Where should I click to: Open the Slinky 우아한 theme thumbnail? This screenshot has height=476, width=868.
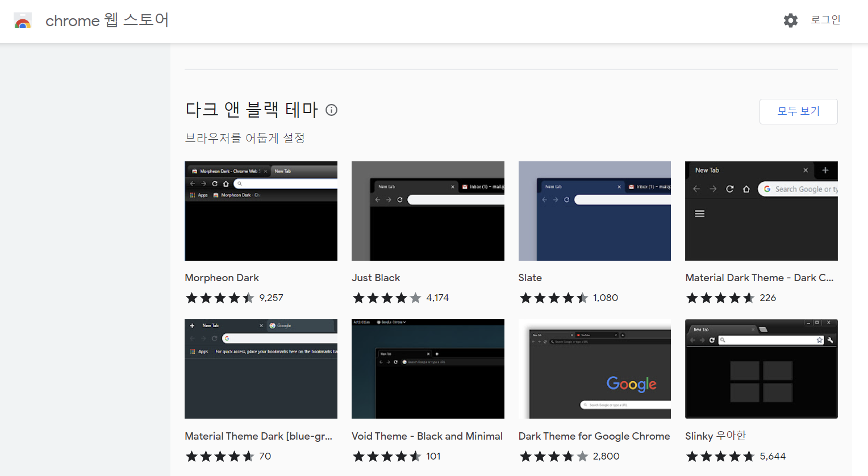coord(761,369)
